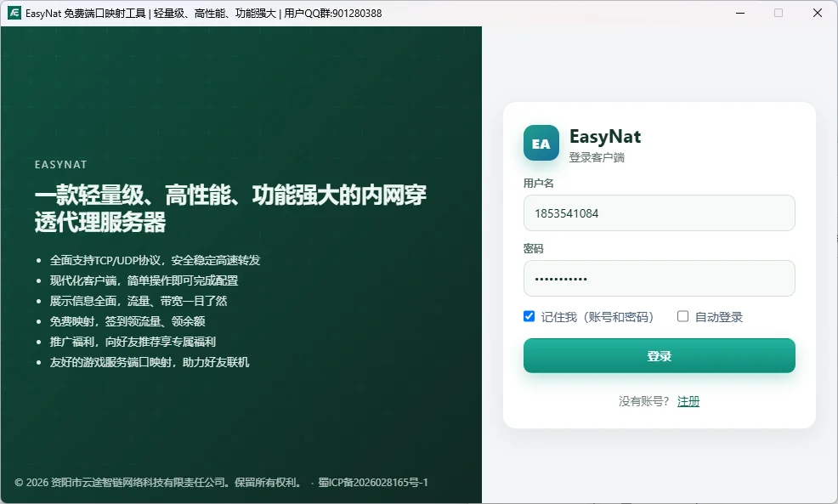Click the green 登录 button
Viewport: 838px width, 504px height.
click(659, 355)
